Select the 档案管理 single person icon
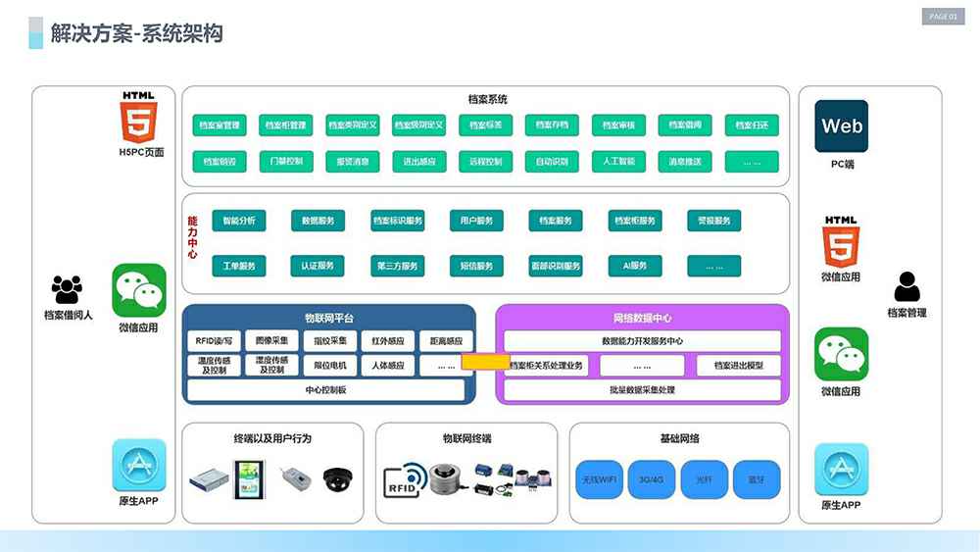 [906, 287]
